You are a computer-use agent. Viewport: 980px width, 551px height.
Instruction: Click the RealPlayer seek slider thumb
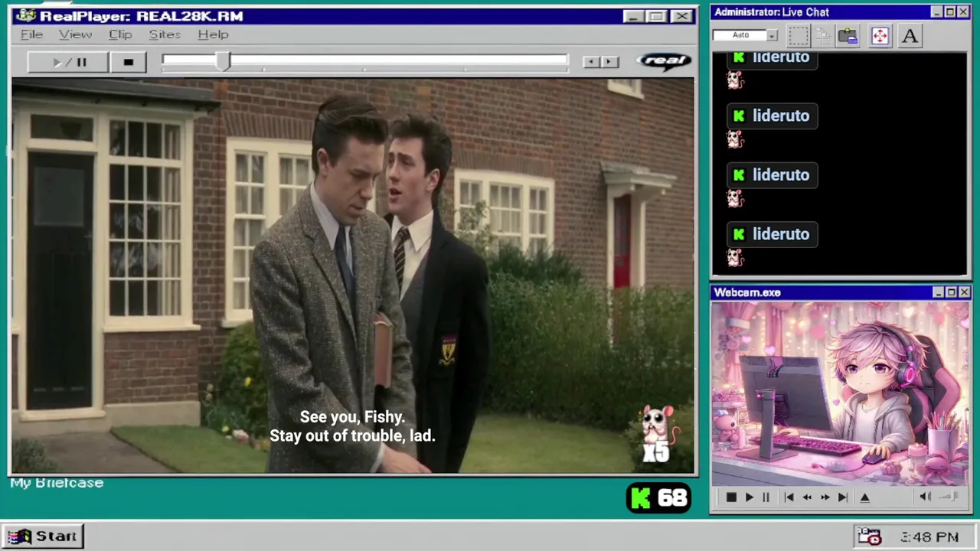(x=223, y=61)
